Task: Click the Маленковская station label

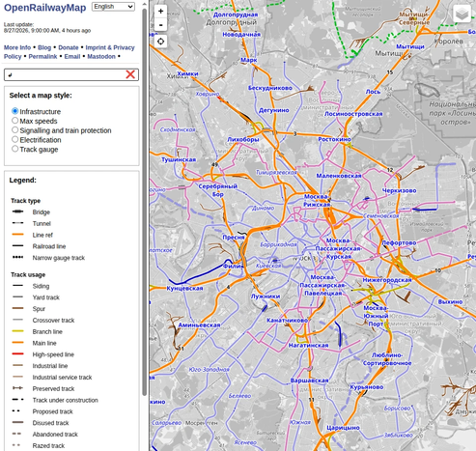Action: pyautogui.click(x=339, y=176)
